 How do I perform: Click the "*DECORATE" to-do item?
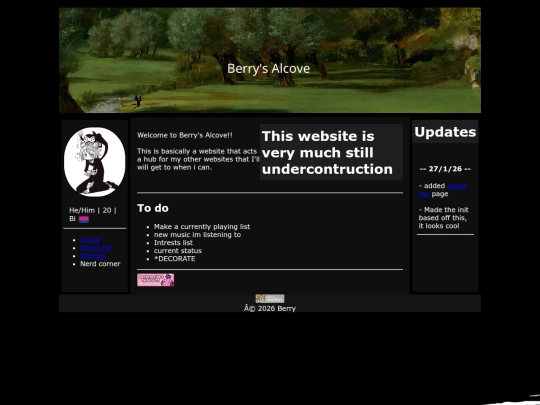pyautogui.click(x=175, y=259)
